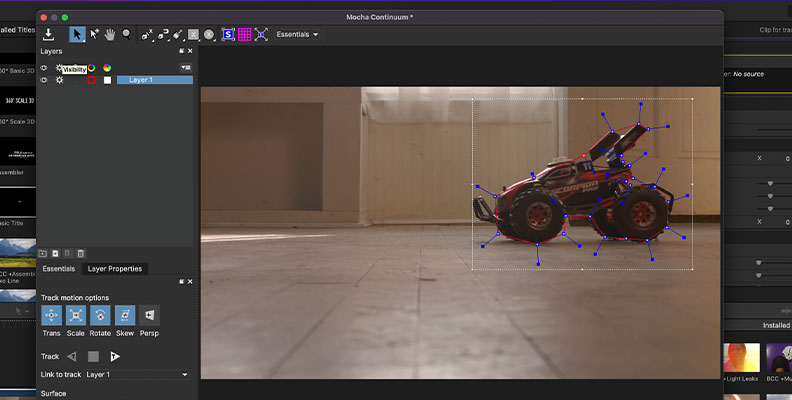Select the Light Leaks thumbnail behind Mocha
This screenshot has width=792, height=400.
(741, 358)
